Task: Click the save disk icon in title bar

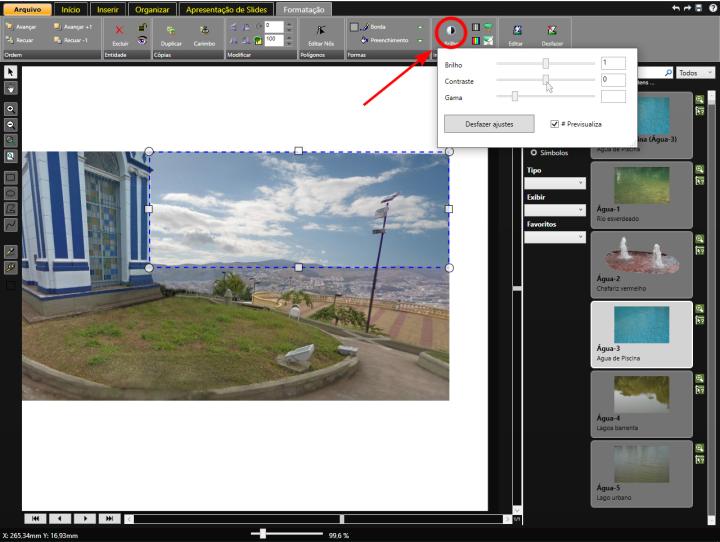Action: [x=698, y=8]
